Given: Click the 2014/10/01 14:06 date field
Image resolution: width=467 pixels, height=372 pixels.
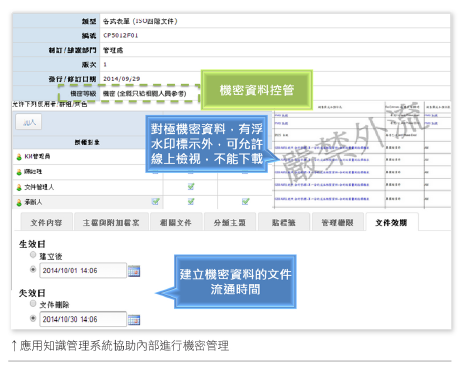Looking at the screenshot, I should [83, 271].
